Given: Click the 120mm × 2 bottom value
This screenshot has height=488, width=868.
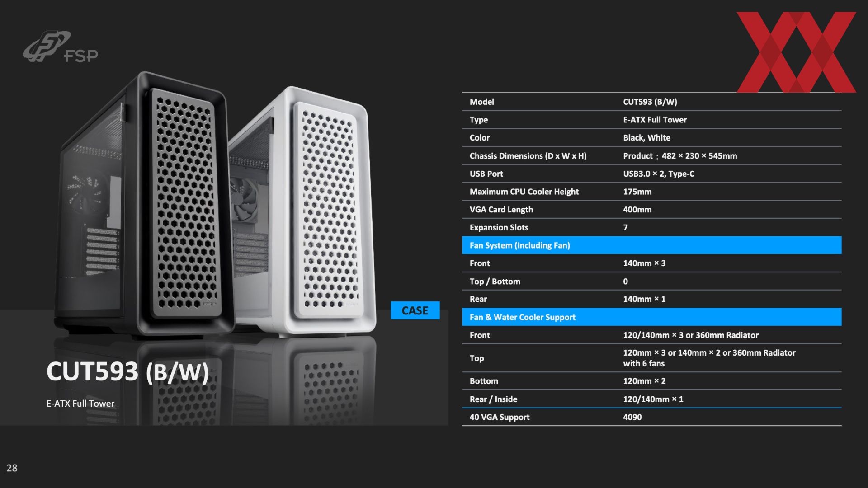Looking at the screenshot, I should coord(644,381).
